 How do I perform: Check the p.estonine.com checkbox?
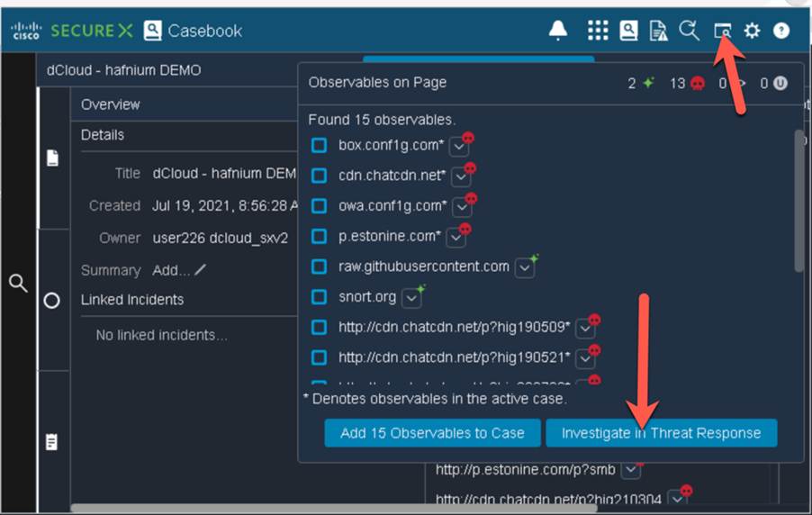[319, 236]
